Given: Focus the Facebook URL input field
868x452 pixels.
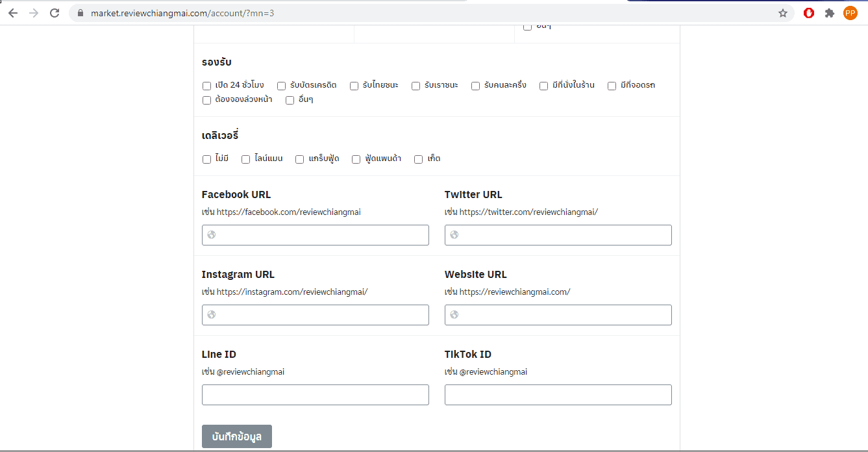Looking at the screenshot, I should 316,235.
